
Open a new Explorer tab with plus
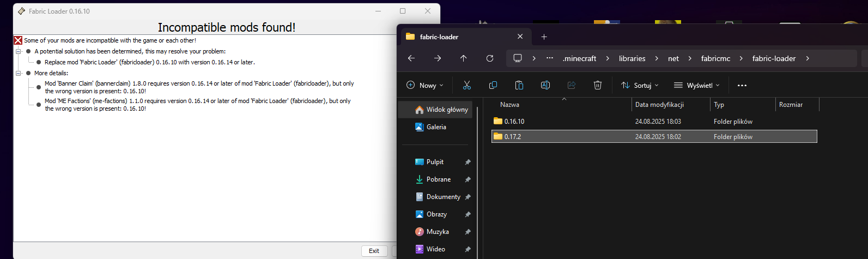[544, 37]
